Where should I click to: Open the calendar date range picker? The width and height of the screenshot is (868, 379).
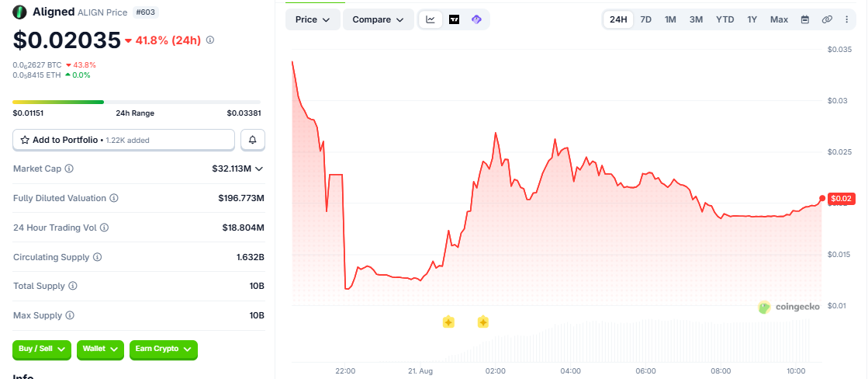click(x=805, y=19)
